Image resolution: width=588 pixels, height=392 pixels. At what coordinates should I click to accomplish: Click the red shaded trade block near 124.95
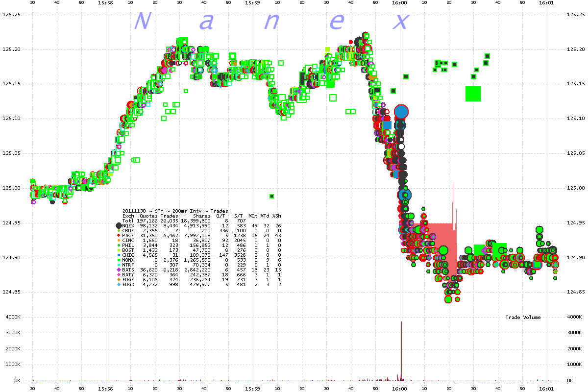(436, 245)
